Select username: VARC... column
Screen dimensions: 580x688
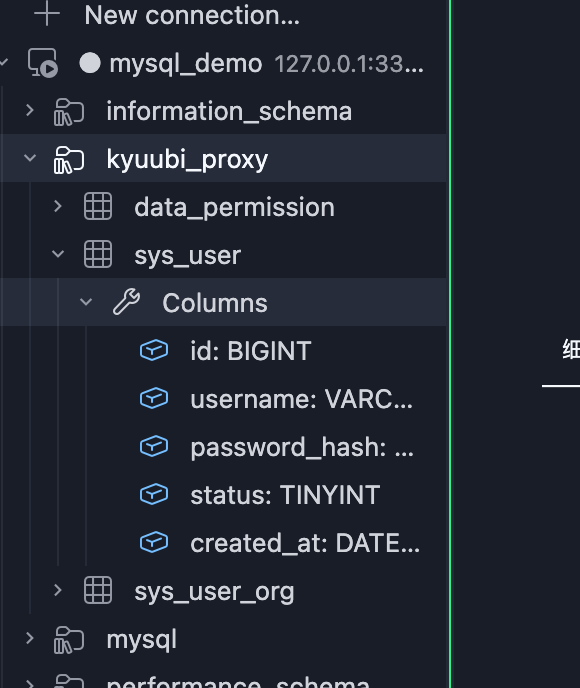coord(301,399)
